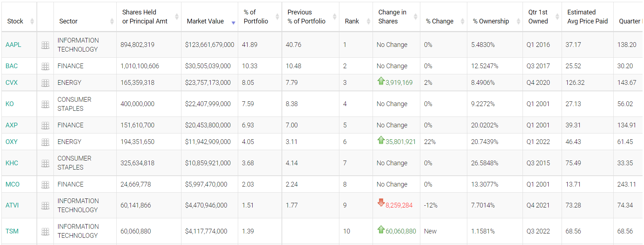Click green up arrow in TSM row
644x245 pixels.
(381, 229)
